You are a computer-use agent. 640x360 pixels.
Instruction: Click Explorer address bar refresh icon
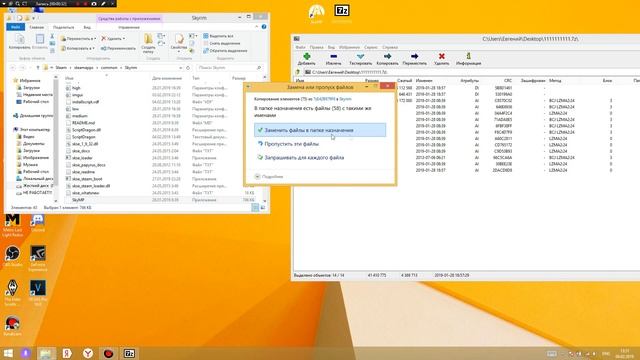tap(188, 68)
